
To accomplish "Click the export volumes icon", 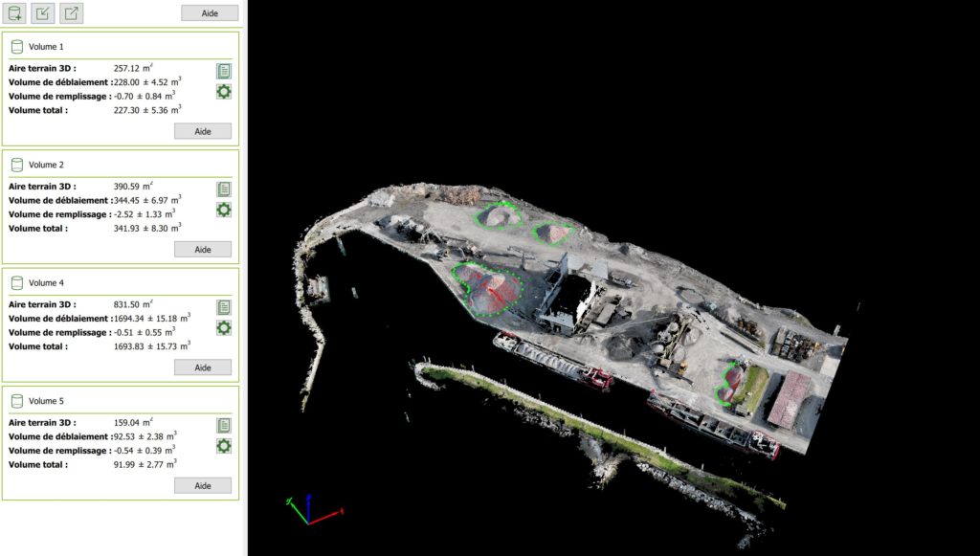I will coord(72,13).
